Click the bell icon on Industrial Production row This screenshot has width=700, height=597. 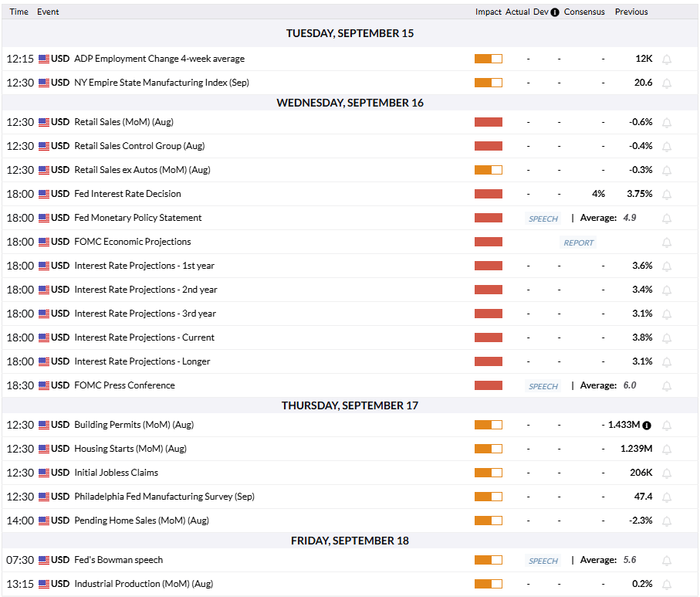coord(667,585)
